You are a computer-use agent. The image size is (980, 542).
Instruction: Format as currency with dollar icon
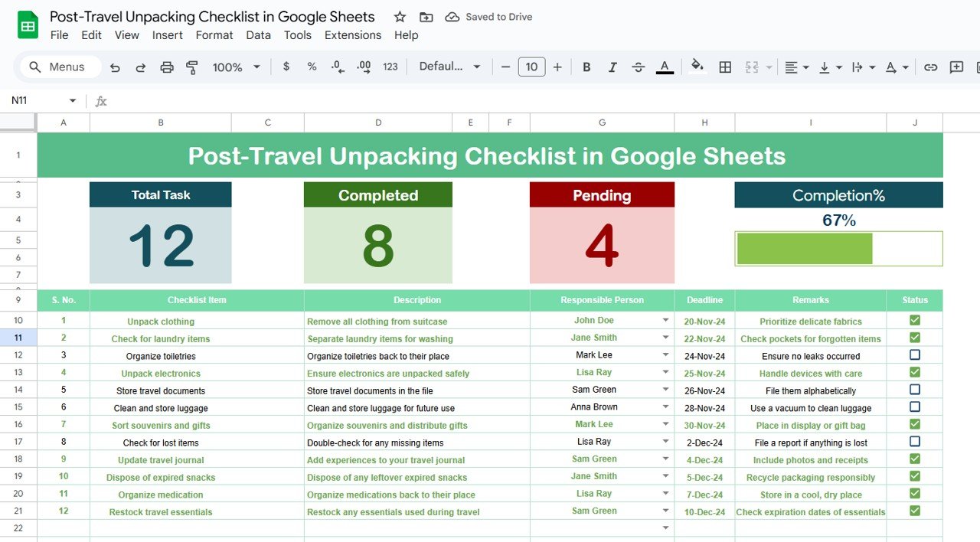point(286,67)
